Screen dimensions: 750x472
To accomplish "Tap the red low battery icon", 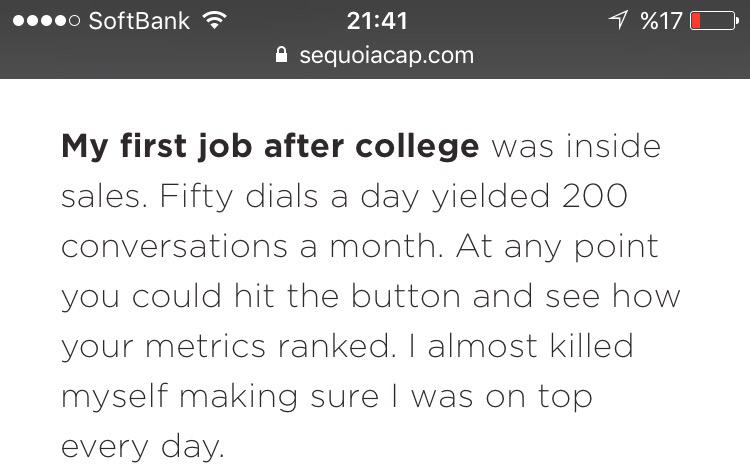I will 715,20.
